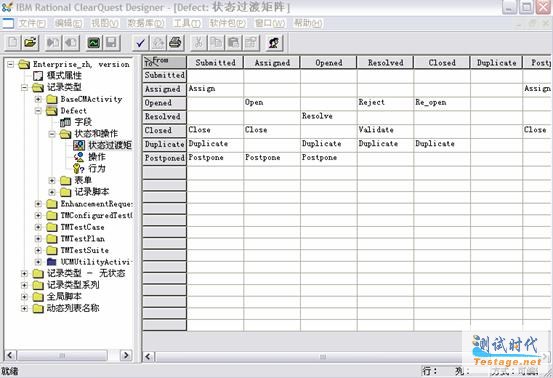553x378 pixels.
Task: Expand the TMTestCase folder
Action: click(x=38, y=227)
